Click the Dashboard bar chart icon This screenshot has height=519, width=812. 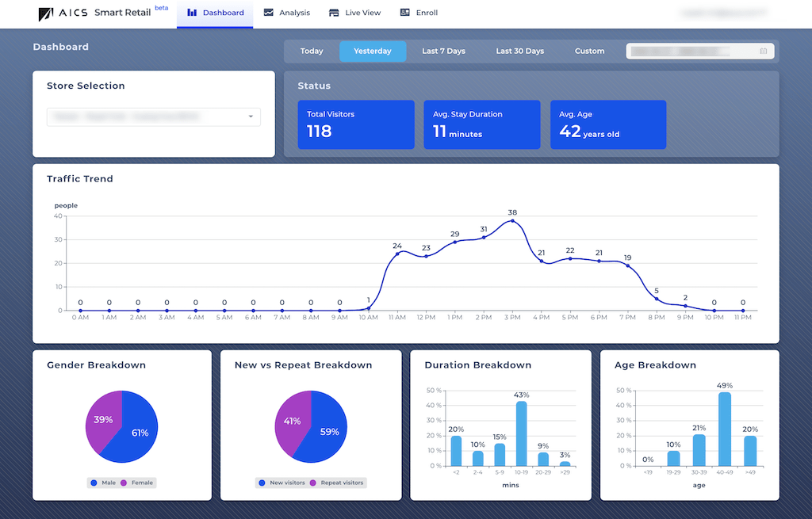(x=192, y=13)
